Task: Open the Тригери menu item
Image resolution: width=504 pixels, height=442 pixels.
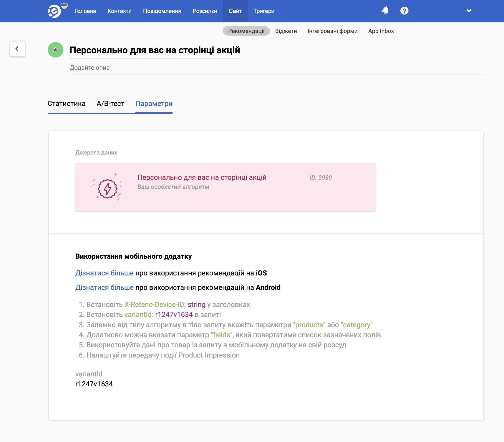Action: click(264, 11)
